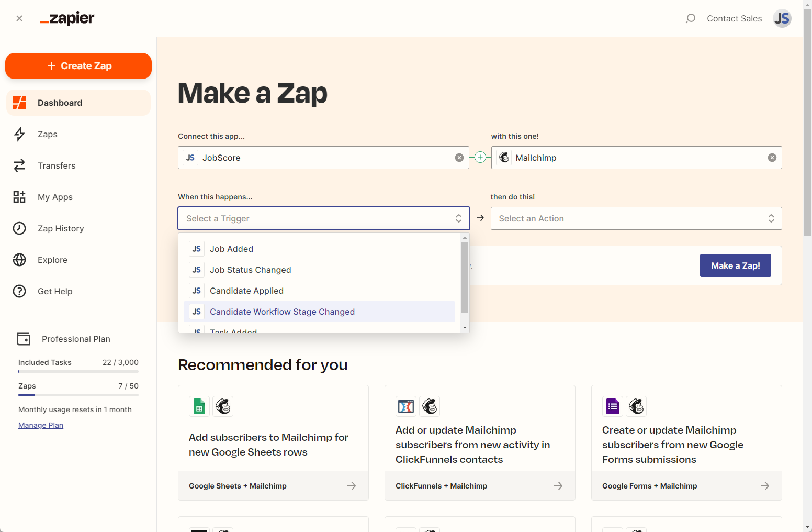This screenshot has height=532, width=812.
Task: Click the Zap History clock icon
Action: [x=19, y=228]
